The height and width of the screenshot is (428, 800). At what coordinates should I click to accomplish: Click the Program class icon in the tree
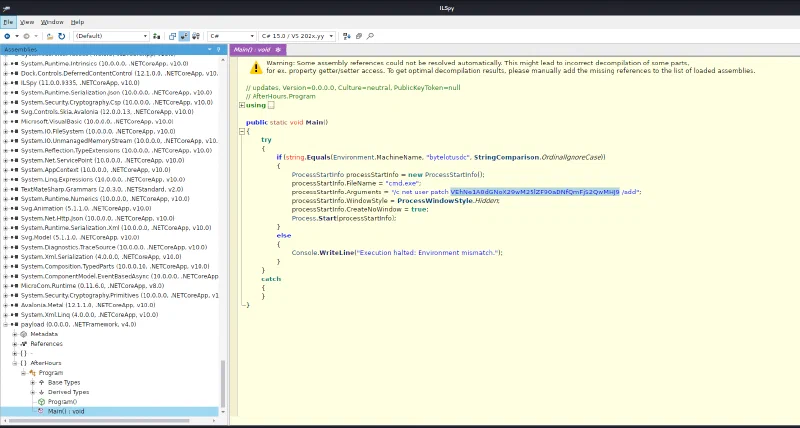tap(33, 373)
